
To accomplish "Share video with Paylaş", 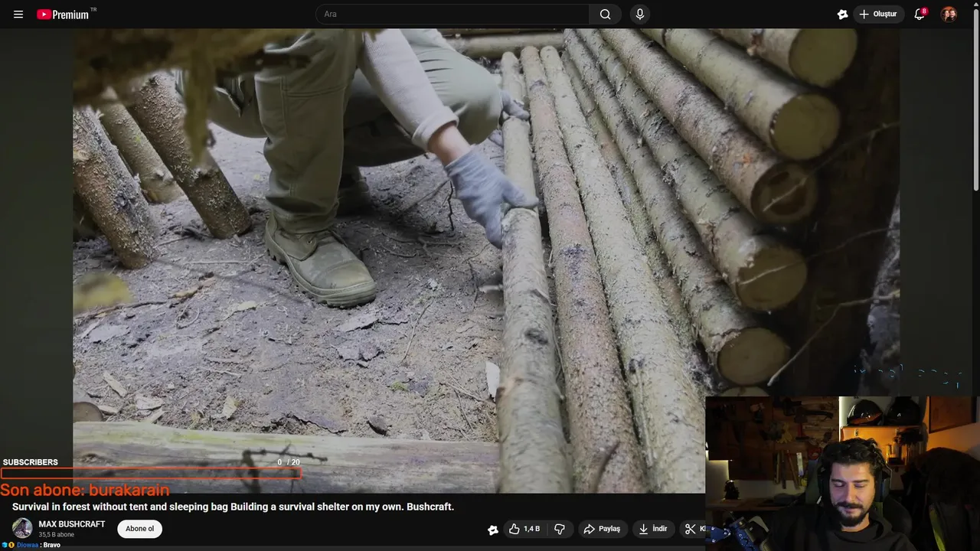I will click(x=602, y=529).
